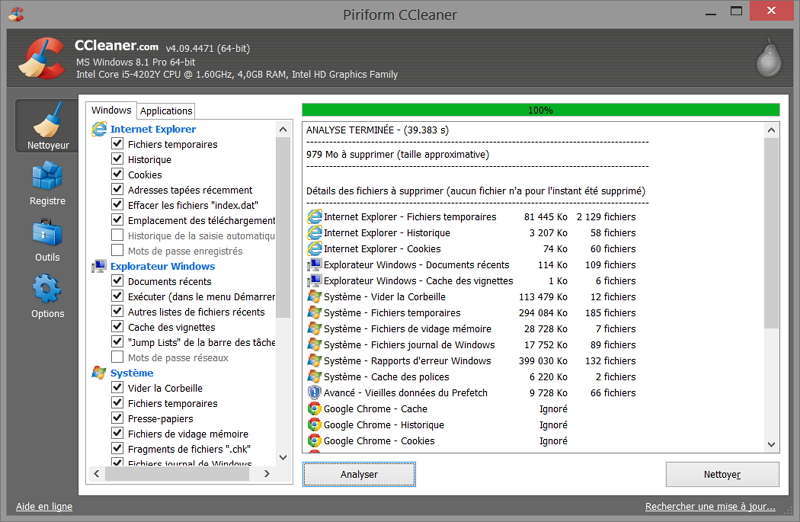
Task: Uncheck IE Fichiers temporaires checkbox
Action: pos(117,143)
